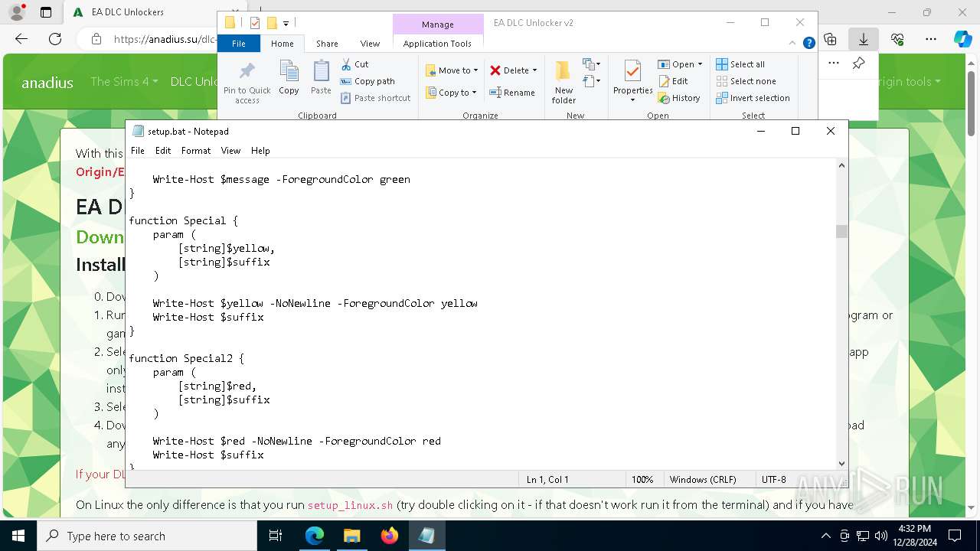Open File Explorer taskbar icon
The width and height of the screenshot is (980, 551).
pyautogui.click(x=351, y=536)
